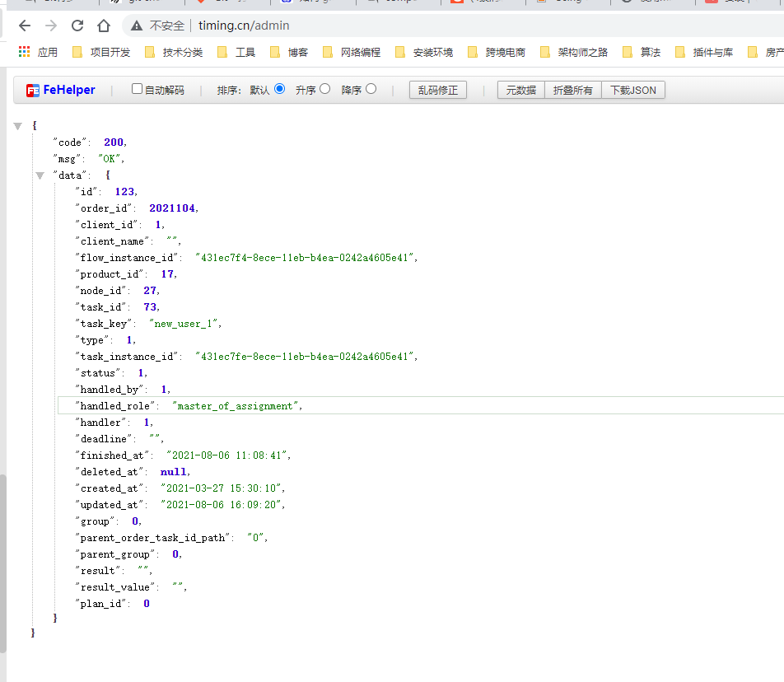Click the task_id value 73

[150, 307]
